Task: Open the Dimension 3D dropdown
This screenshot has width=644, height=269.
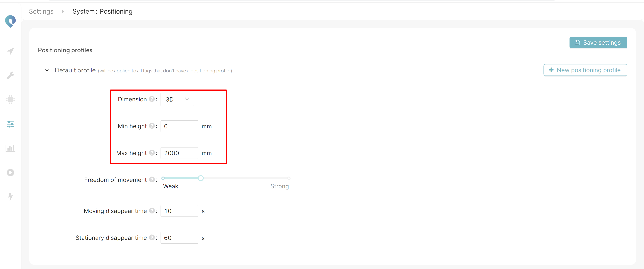Action: coord(177,99)
